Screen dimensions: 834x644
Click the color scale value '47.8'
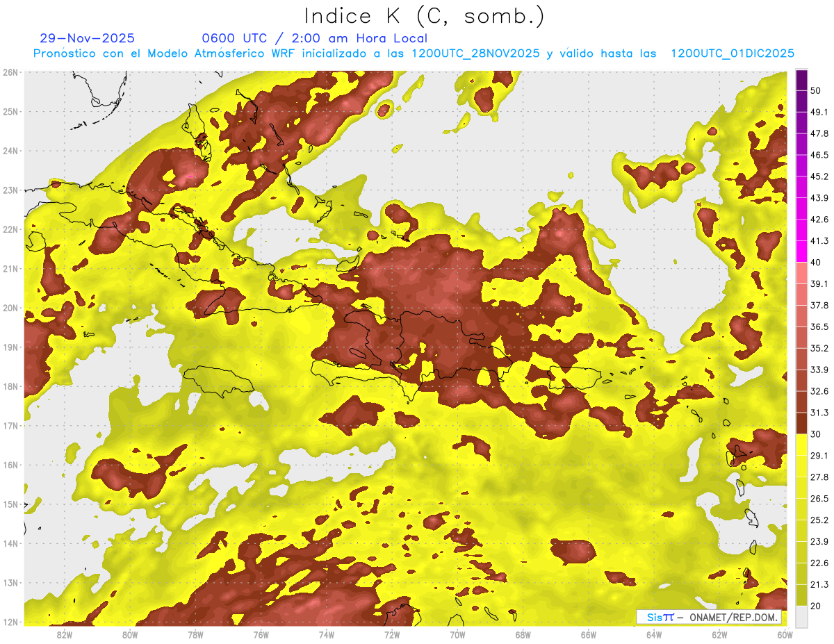[x=819, y=133]
